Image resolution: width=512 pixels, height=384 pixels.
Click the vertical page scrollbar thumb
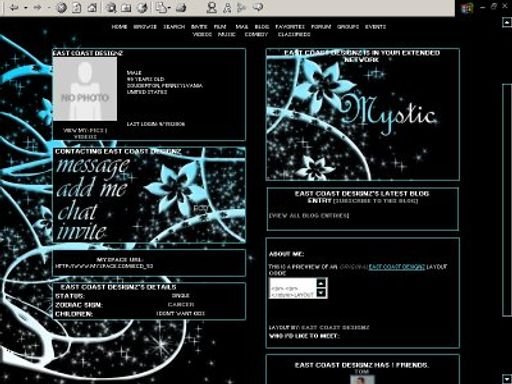pyautogui.click(x=507, y=200)
